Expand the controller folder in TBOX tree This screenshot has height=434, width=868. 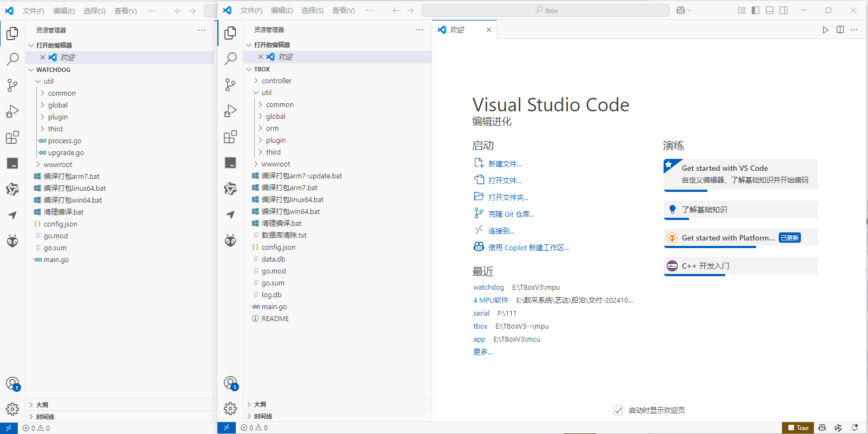click(337, 81)
